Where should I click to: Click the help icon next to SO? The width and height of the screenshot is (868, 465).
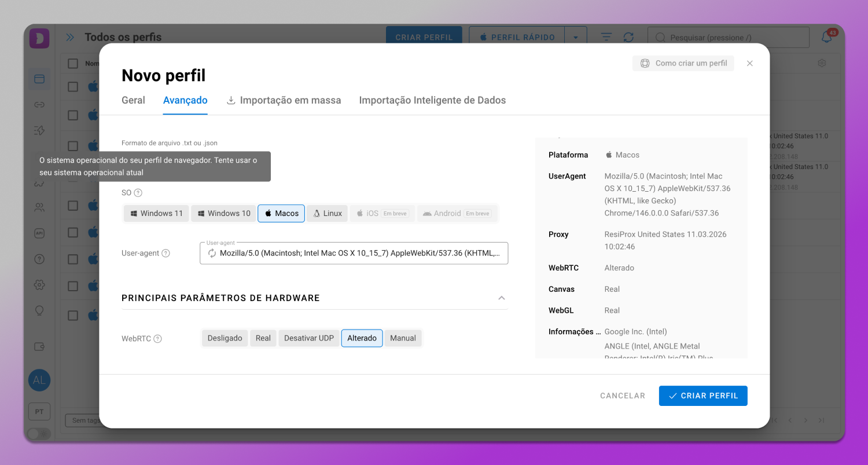tap(138, 193)
